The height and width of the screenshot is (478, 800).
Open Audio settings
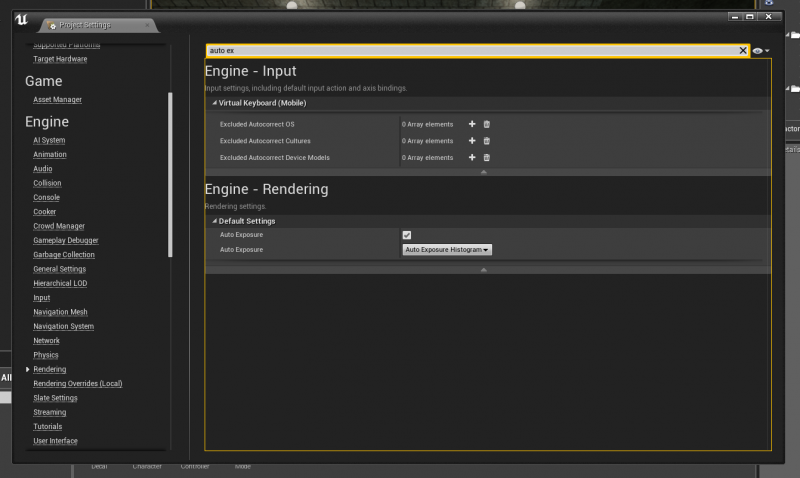coord(42,169)
